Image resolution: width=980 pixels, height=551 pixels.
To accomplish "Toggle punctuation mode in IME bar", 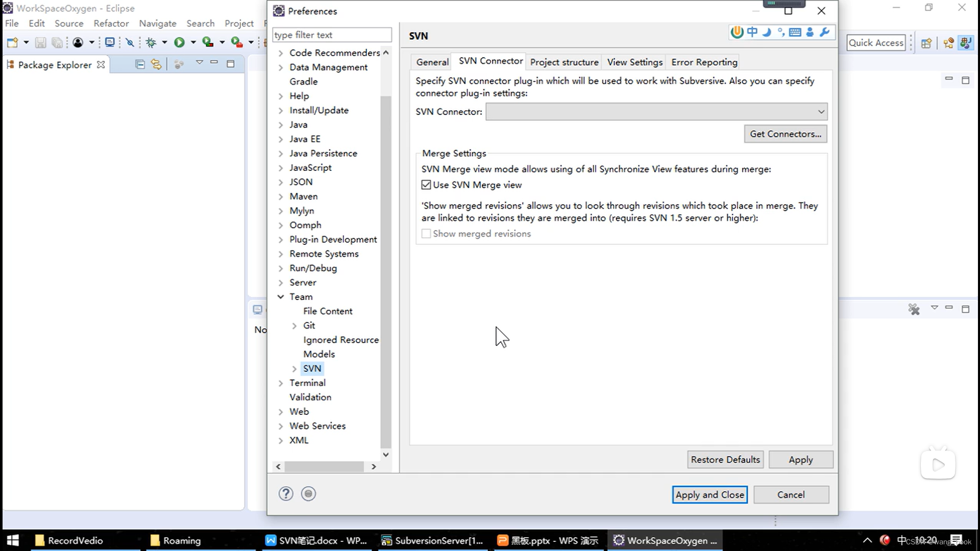I will [781, 32].
